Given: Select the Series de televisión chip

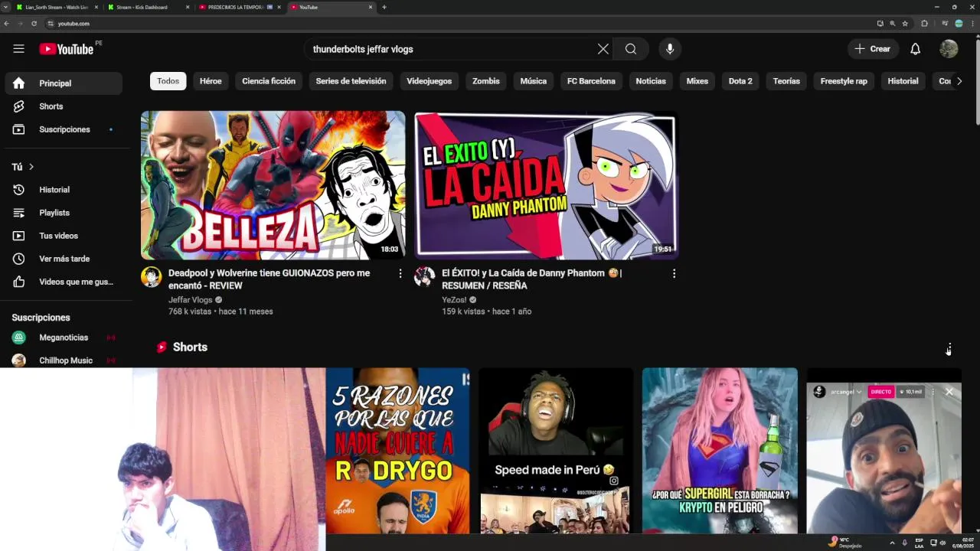Looking at the screenshot, I should (x=351, y=81).
